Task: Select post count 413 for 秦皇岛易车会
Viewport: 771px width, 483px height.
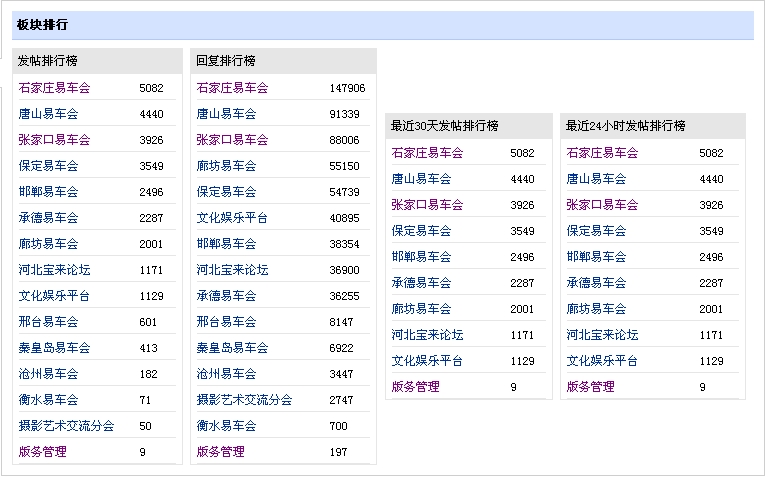Action: 148,349
